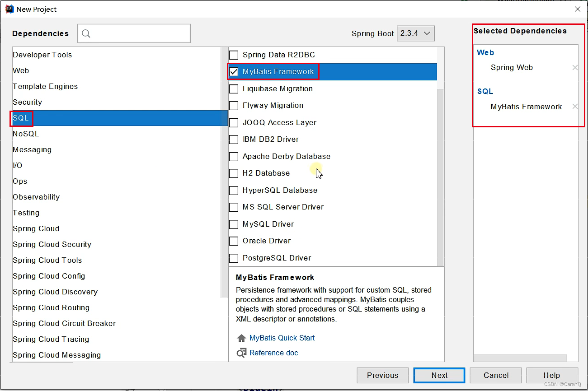Select the Web category
The width and height of the screenshot is (588, 391).
point(117,71)
